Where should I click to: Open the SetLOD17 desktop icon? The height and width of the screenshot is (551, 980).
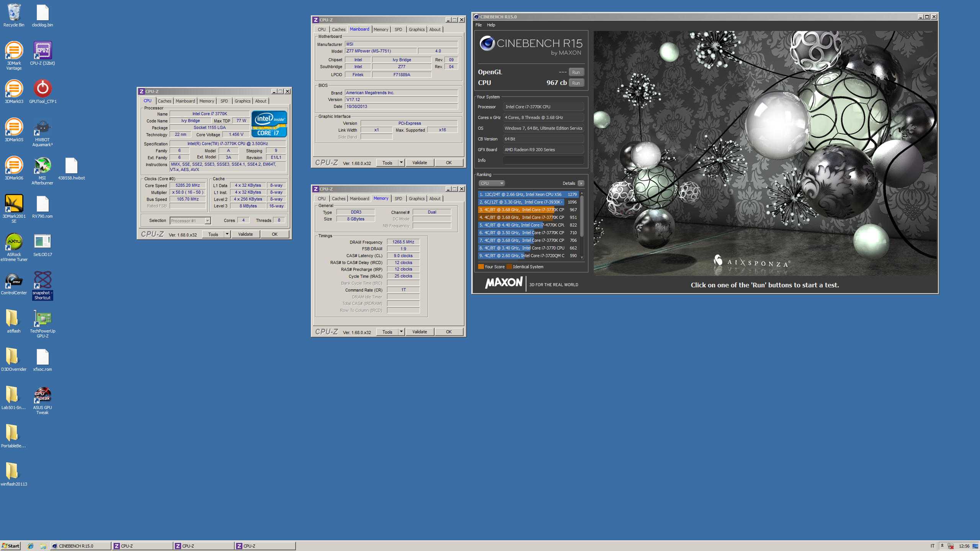42,245
